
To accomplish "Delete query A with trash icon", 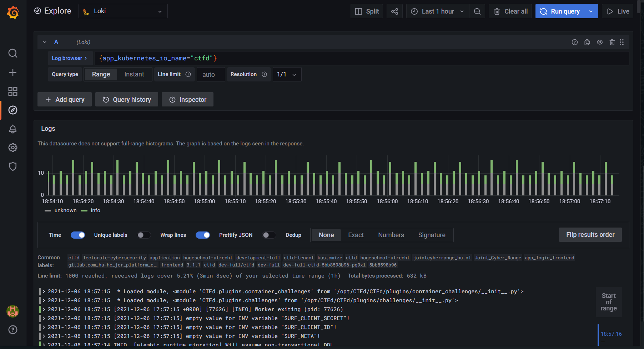I will point(612,42).
